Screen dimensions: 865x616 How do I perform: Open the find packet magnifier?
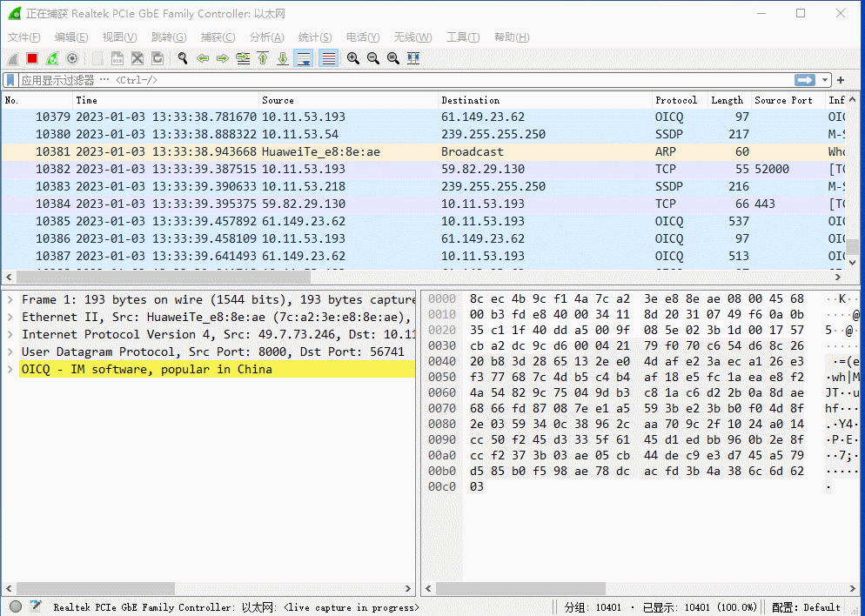click(x=183, y=58)
